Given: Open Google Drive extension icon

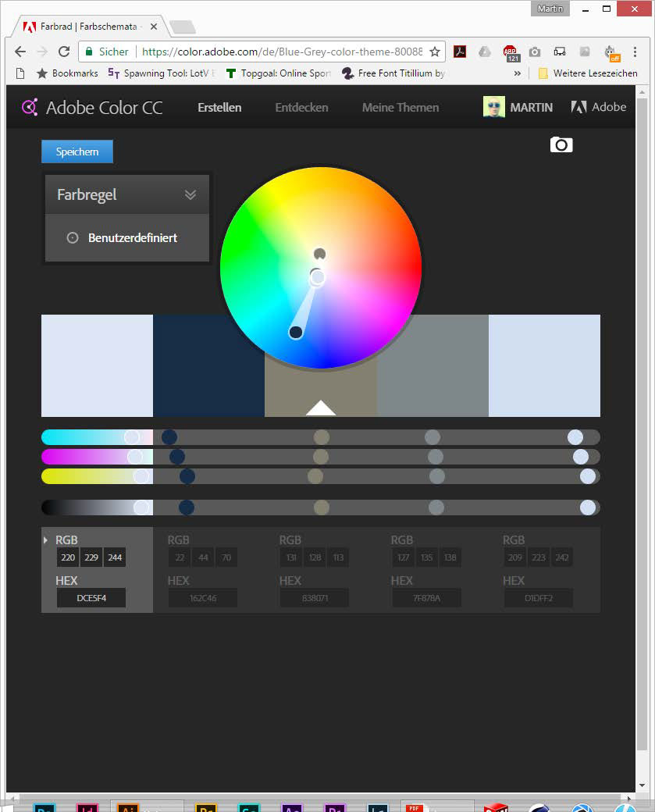Looking at the screenshot, I should click(x=485, y=52).
